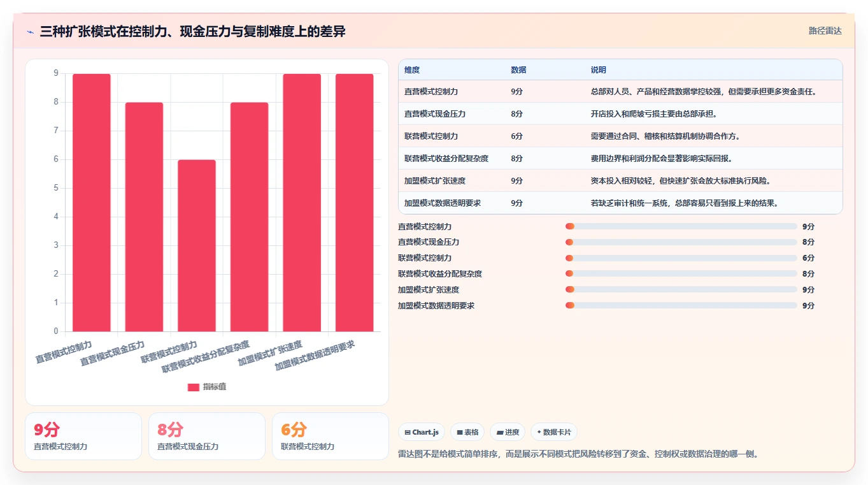Click the 路径雷达 tag in the header
The image size is (868, 485).
coord(825,31)
